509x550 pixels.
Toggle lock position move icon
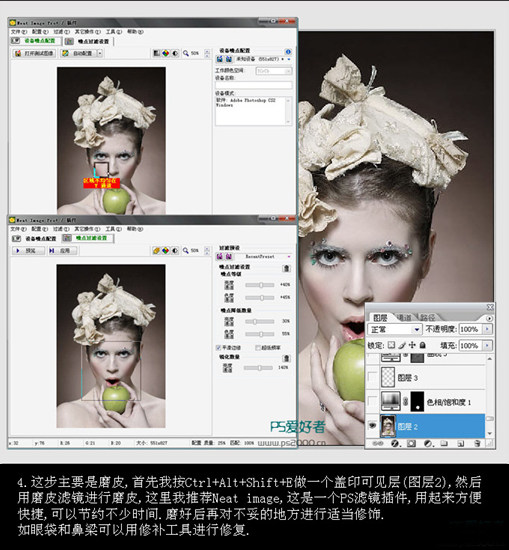412,346
